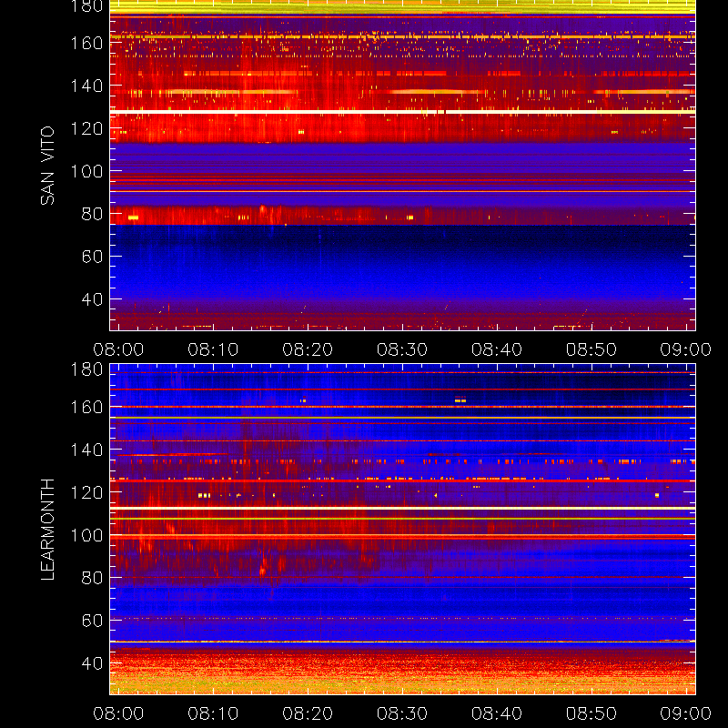Screen dimensions: 728x728
Task: Click 08:10 time label under Learmonth plot
Action: pos(213,713)
